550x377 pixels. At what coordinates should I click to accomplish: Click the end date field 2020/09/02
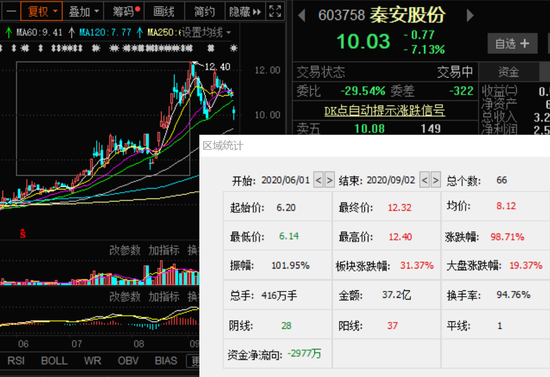391,180
